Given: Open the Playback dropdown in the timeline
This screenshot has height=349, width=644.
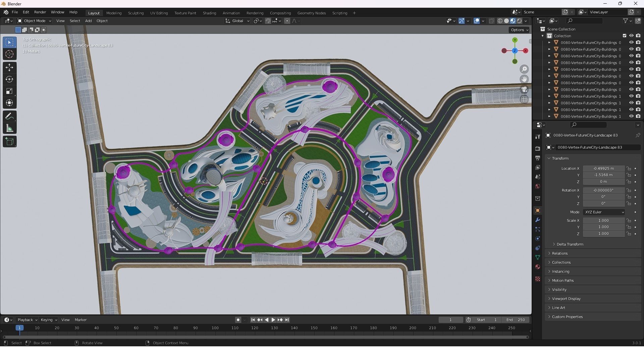Looking at the screenshot, I should pyautogui.click(x=27, y=320).
